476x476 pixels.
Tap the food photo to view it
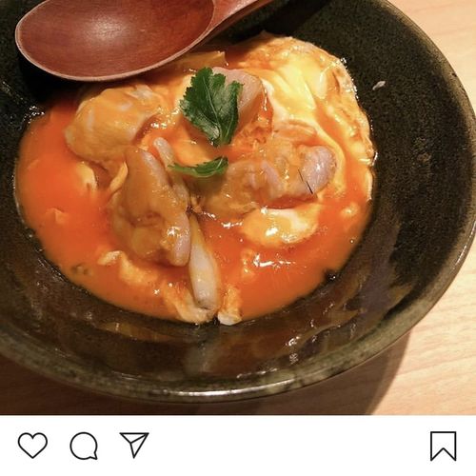click(x=238, y=208)
